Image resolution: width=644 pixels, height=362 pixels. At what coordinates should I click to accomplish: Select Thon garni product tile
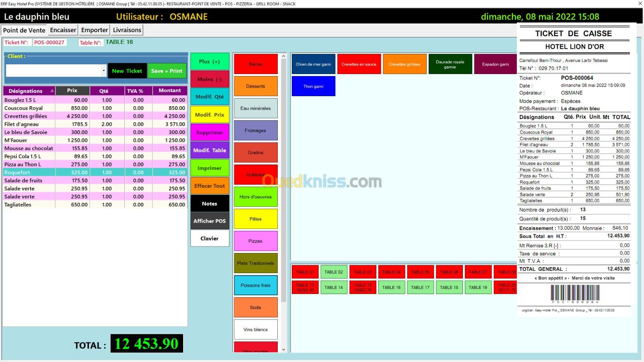pyautogui.click(x=313, y=86)
